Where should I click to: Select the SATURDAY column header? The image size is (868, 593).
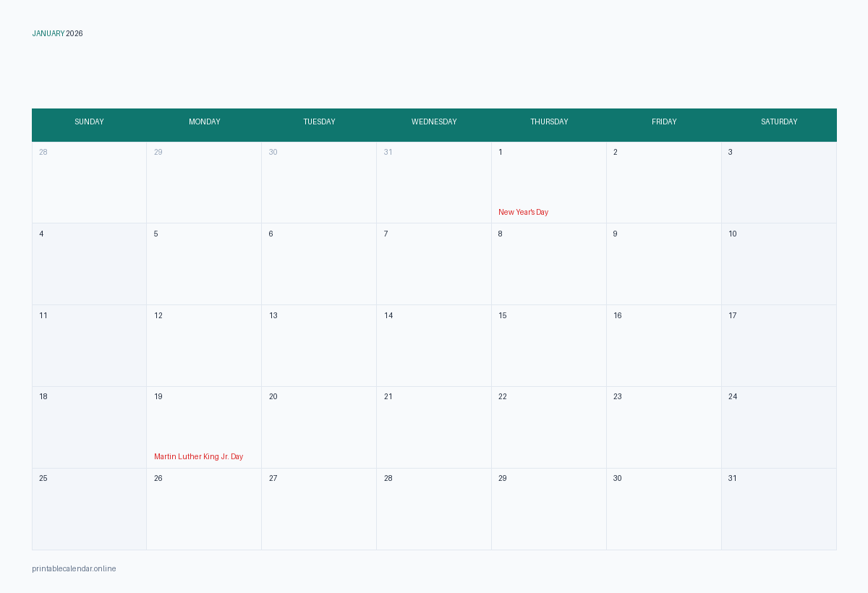pos(779,121)
